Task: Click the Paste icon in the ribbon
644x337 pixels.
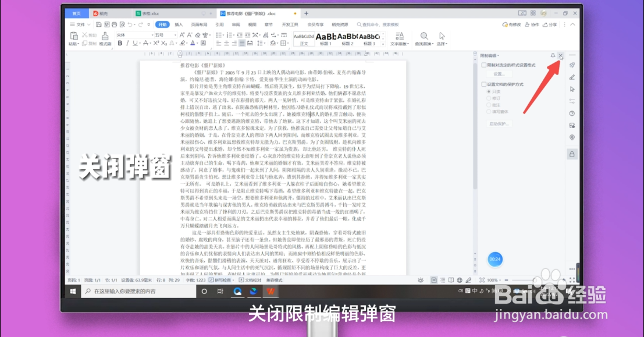Action: click(73, 36)
